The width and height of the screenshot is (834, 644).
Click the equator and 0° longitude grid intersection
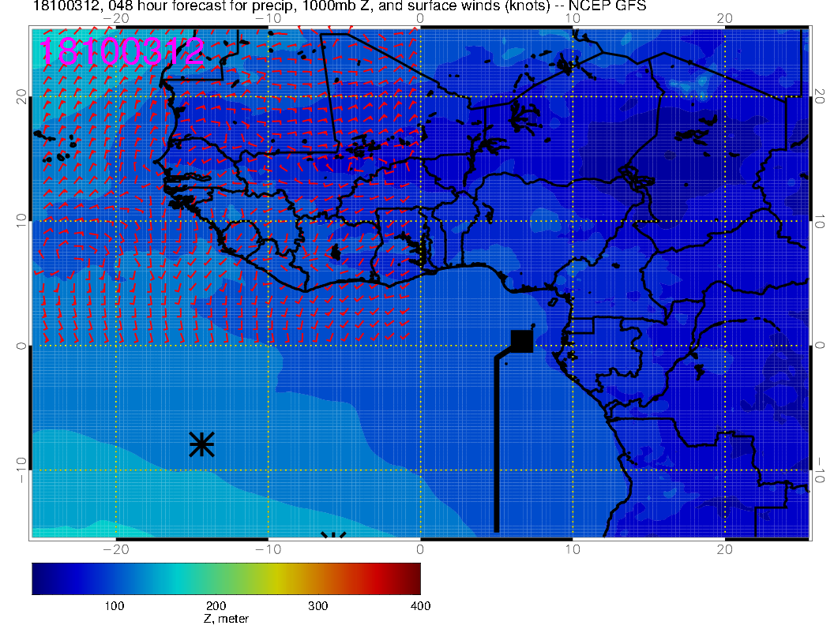tap(420, 346)
